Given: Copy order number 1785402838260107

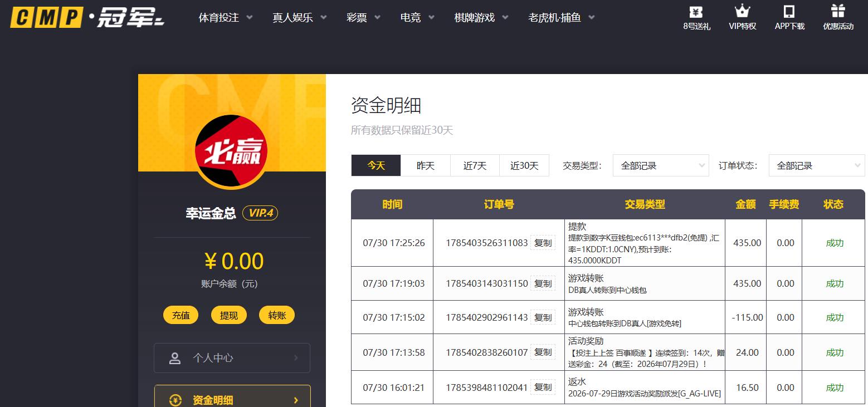Looking at the screenshot, I should tap(543, 352).
